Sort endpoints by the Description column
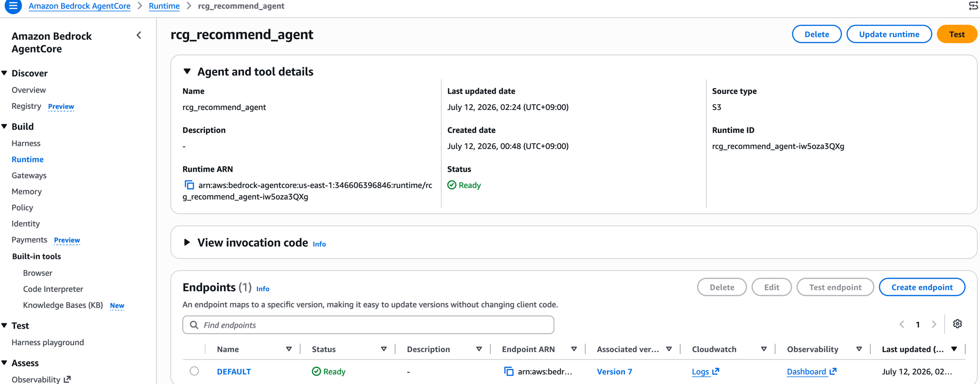Viewport: 980px width, 384px height. (x=479, y=349)
